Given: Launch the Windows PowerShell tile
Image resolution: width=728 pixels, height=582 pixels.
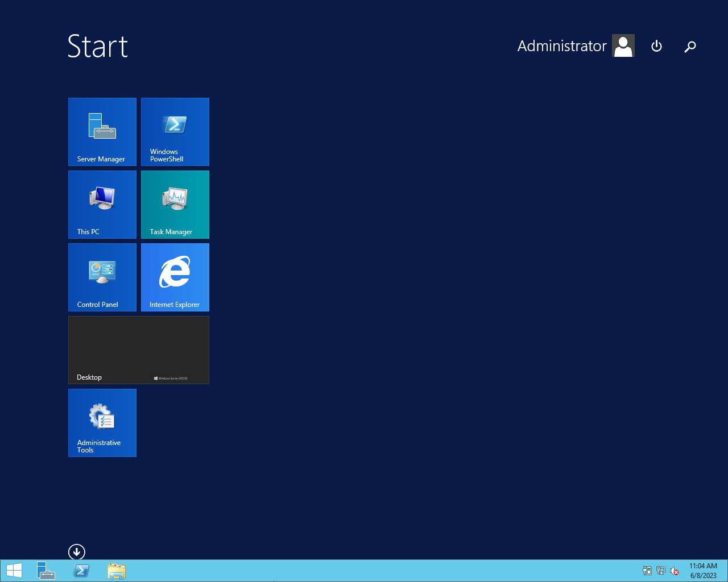Looking at the screenshot, I should click(175, 132).
